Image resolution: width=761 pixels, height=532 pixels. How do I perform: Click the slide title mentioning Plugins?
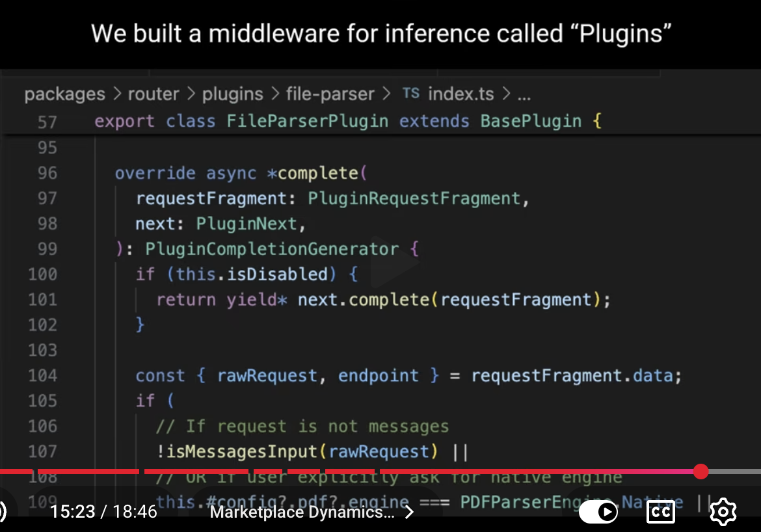tap(381, 33)
